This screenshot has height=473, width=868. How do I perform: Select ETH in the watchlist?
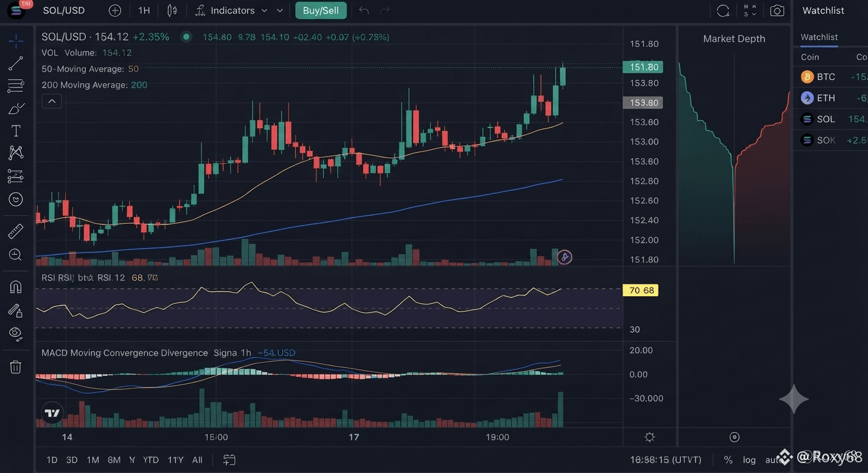coord(831,98)
